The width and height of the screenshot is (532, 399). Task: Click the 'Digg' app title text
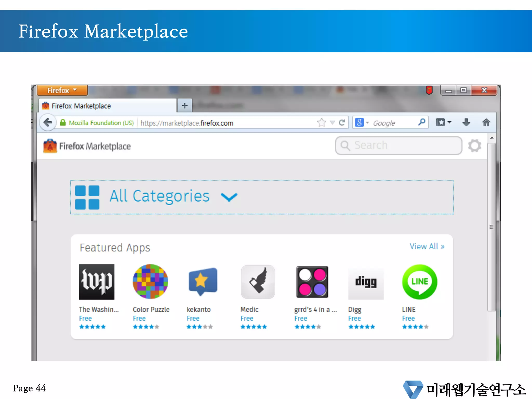(355, 310)
